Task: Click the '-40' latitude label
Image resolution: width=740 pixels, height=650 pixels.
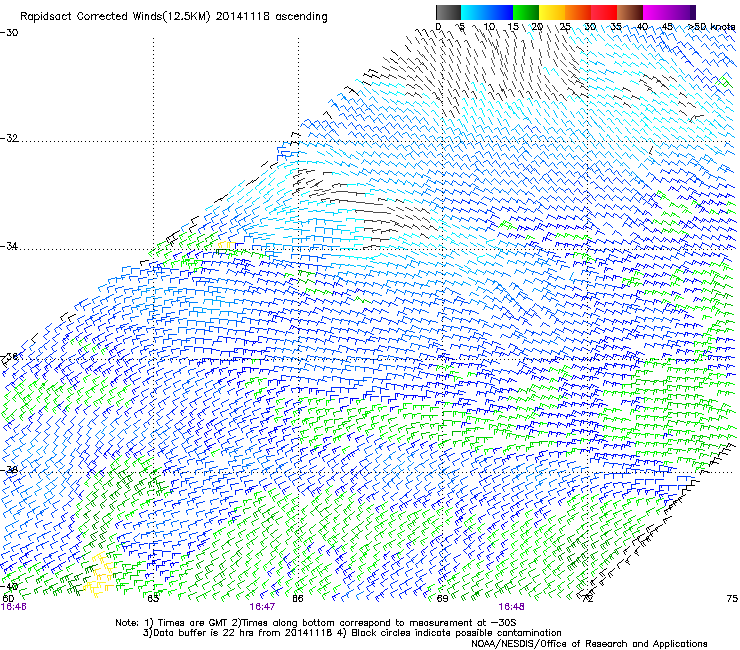Action: 9,587
